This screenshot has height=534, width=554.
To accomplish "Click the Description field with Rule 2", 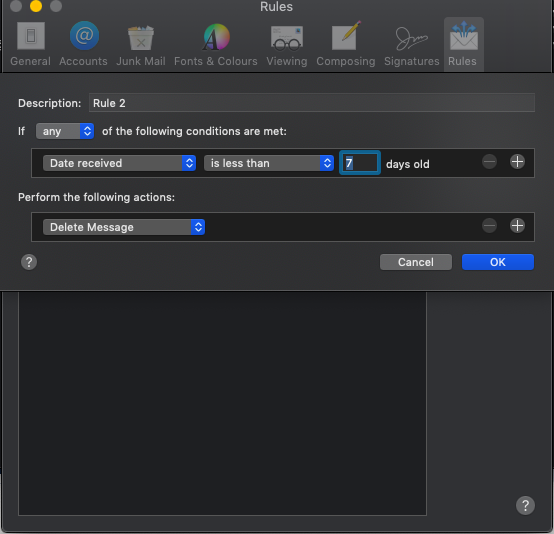I will coord(312,103).
